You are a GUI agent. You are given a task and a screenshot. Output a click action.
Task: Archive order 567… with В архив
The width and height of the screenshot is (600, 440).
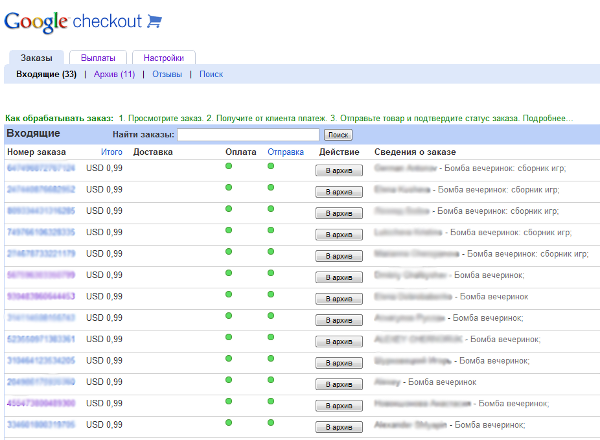click(x=339, y=278)
